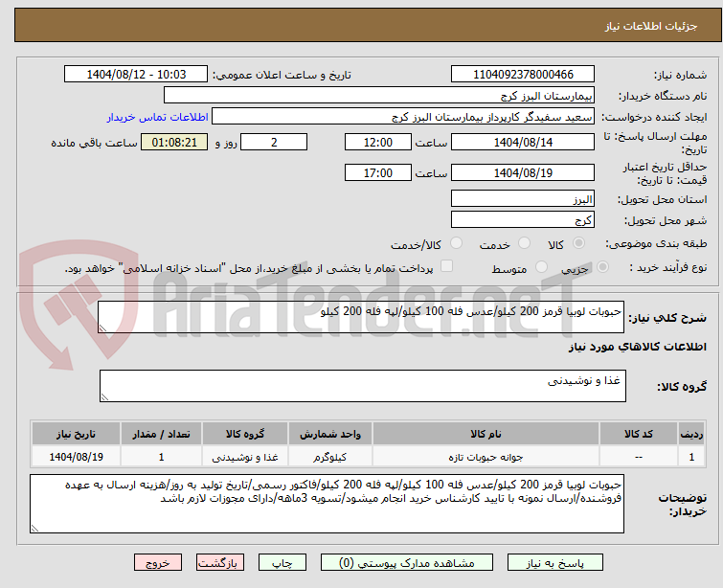Click the table's گروه کالا column header
The width and height of the screenshot is (723, 588).
(245, 434)
